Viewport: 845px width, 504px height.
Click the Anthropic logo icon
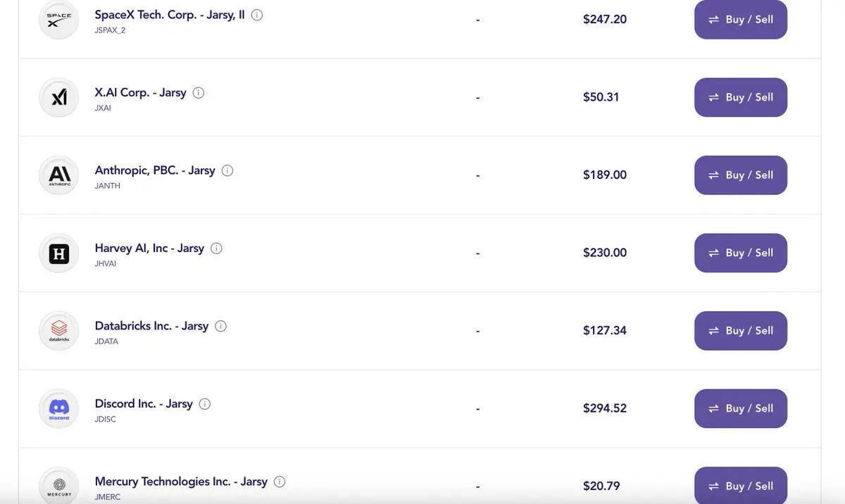pyautogui.click(x=59, y=175)
